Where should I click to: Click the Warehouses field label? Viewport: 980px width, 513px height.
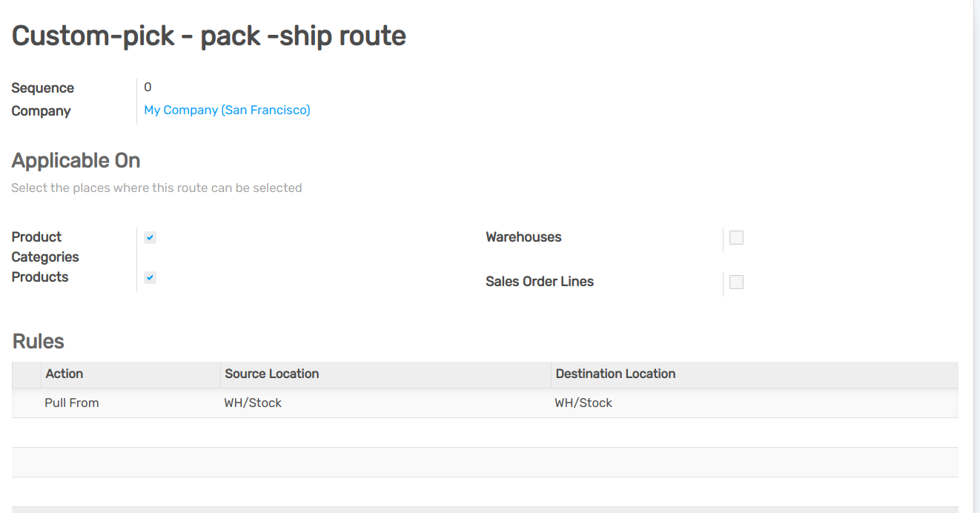(523, 237)
